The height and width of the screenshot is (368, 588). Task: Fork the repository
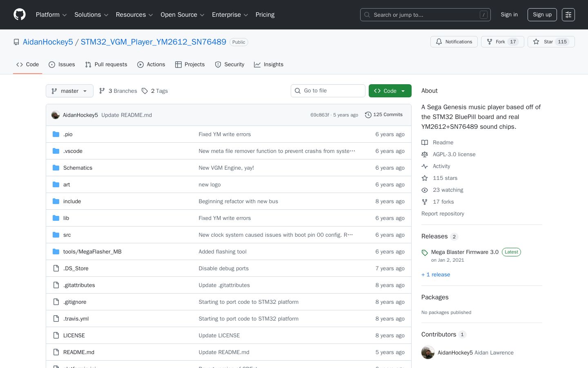point(502,42)
